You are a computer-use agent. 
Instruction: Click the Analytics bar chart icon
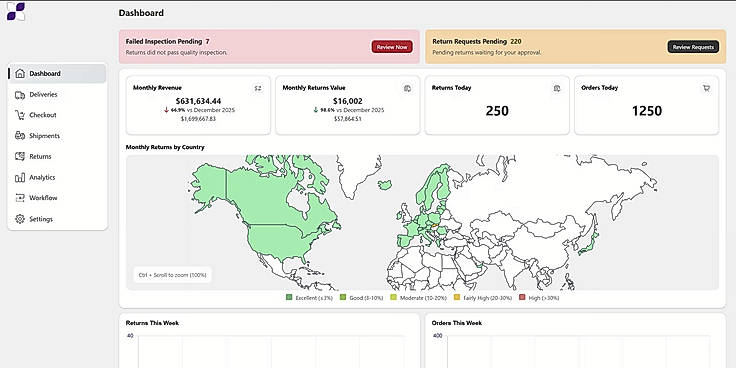point(20,177)
